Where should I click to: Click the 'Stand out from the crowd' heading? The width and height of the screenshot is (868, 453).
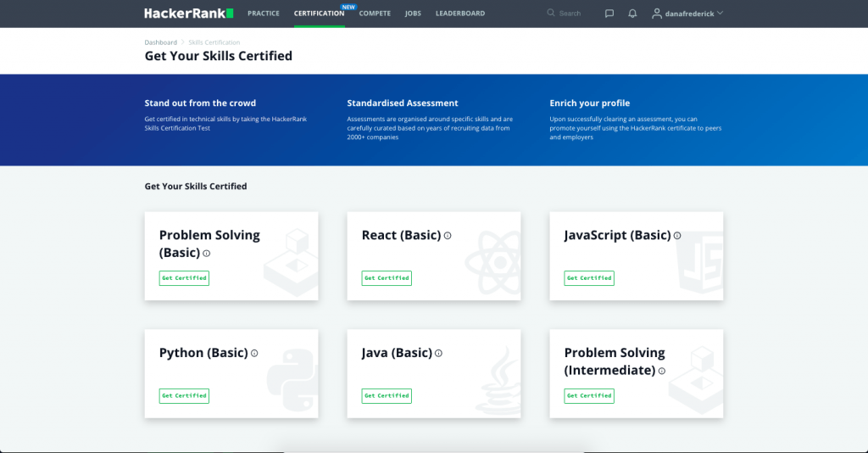[x=200, y=103]
